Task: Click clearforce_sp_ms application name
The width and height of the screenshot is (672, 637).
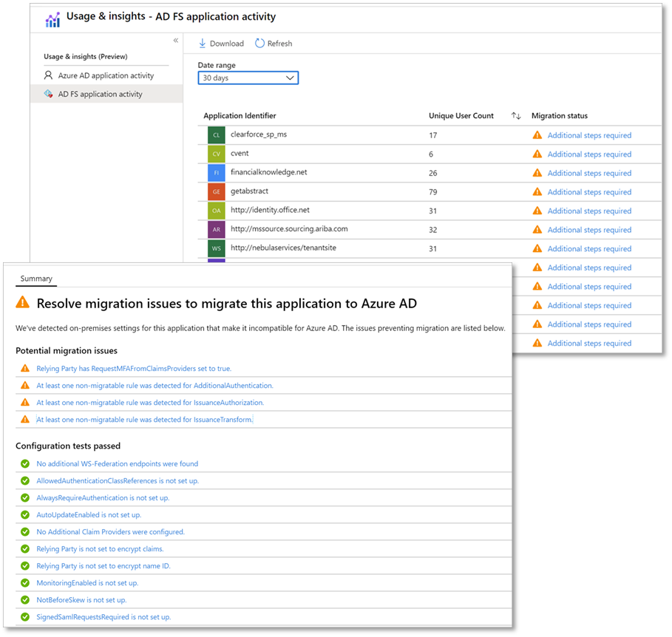Action: 259,134
